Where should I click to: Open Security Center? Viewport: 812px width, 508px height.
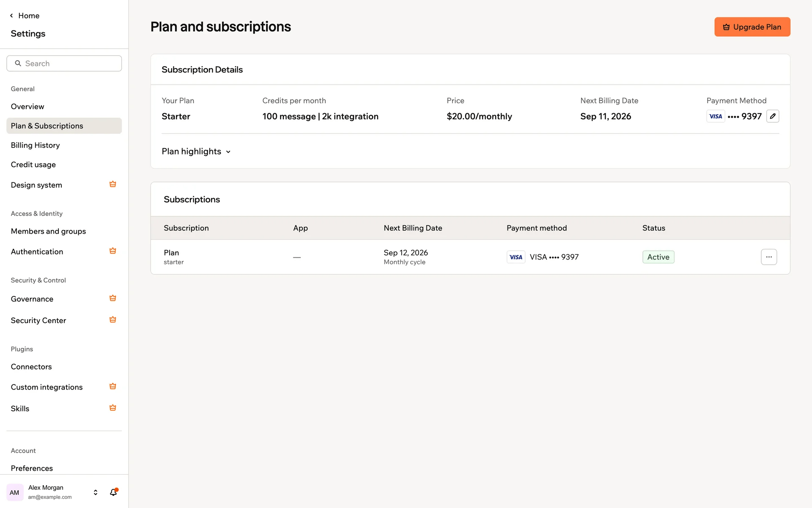pyautogui.click(x=64, y=320)
